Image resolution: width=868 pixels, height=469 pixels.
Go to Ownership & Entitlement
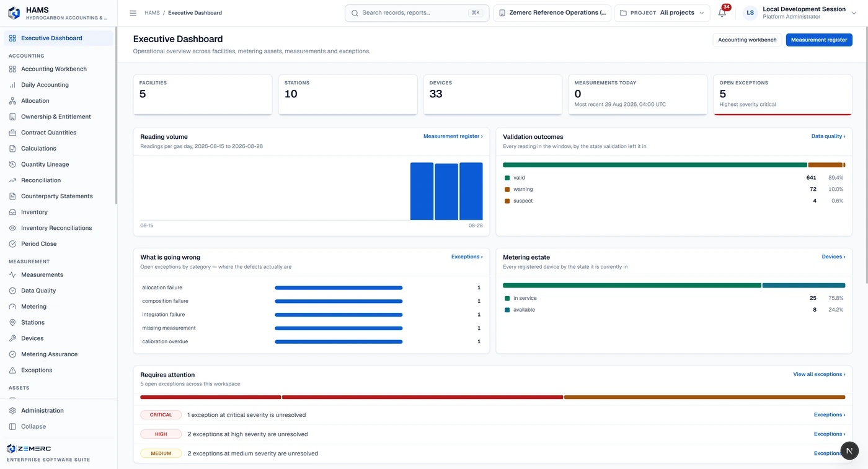coord(58,116)
